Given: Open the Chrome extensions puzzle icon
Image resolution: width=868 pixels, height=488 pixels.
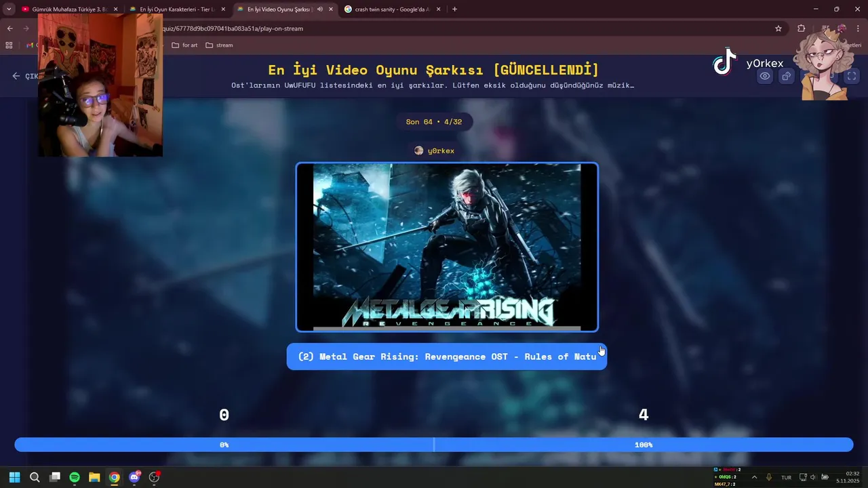Looking at the screenshot, I should pyautogui.click(x=802, y=28).
